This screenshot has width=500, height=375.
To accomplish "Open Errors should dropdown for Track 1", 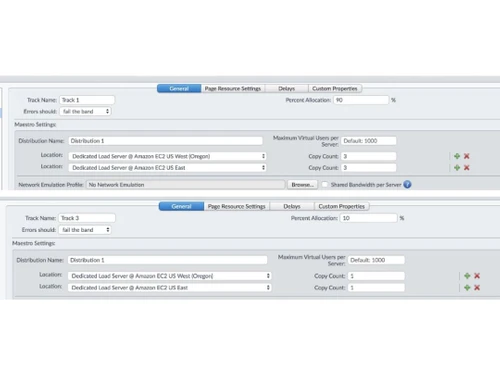I will pos(85,111).
